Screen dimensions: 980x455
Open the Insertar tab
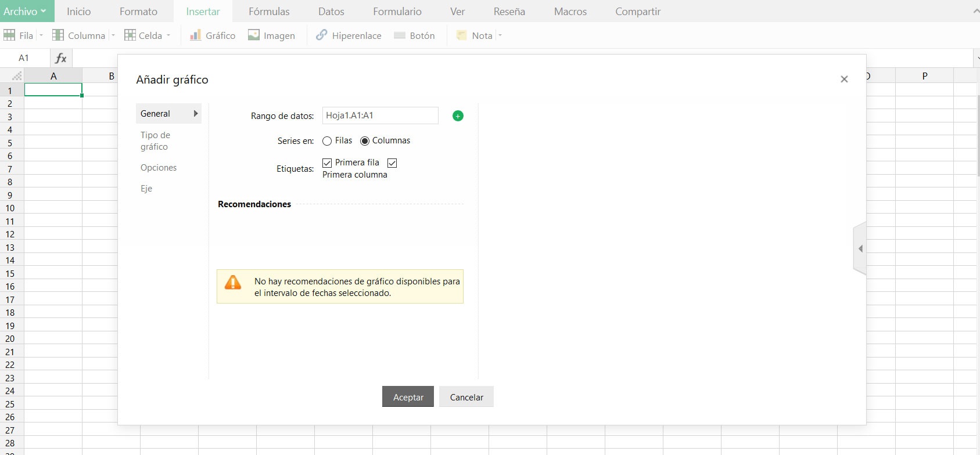pyautogui.click(x=203, y=11)
